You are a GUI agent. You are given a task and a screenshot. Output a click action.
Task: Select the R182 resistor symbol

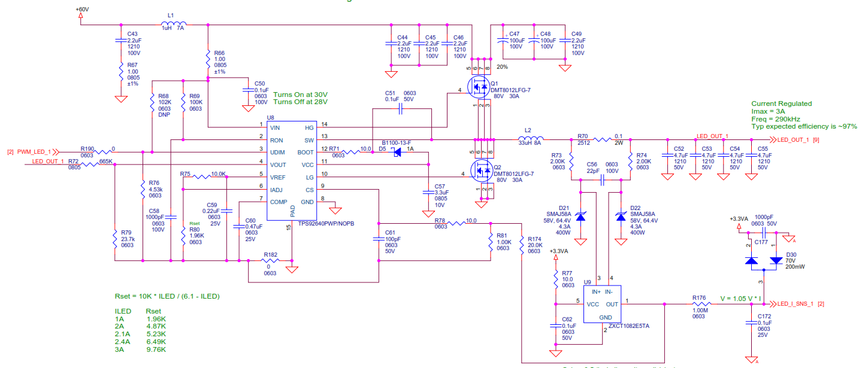pyautogui.click(x=270, y=261)
